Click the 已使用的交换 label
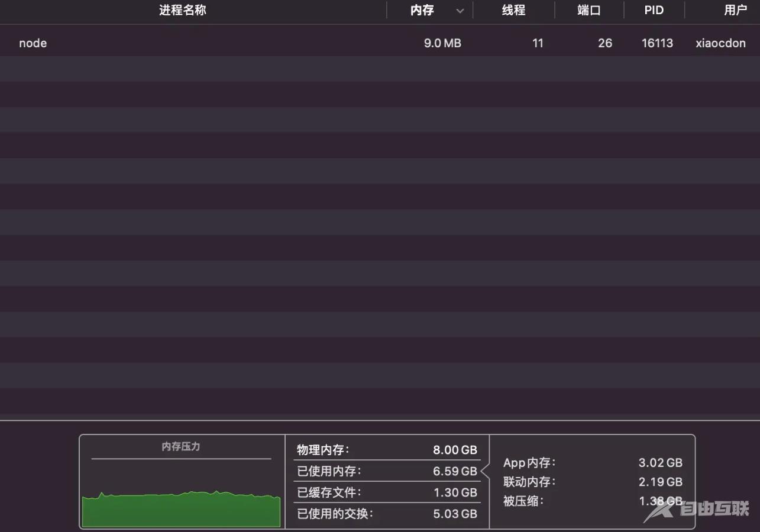 pyautogui.click(x=335, y=514)
